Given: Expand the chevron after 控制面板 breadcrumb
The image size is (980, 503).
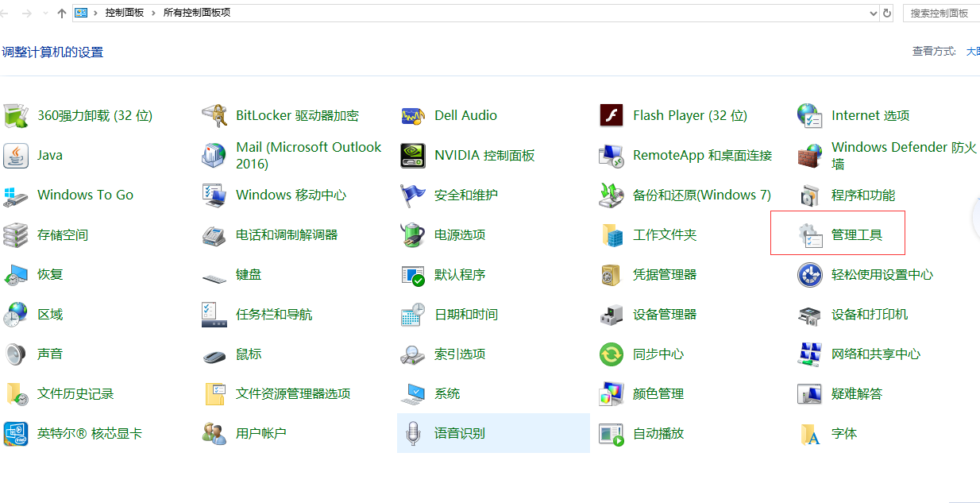Looking at the screenshot, I should point(153,13).
